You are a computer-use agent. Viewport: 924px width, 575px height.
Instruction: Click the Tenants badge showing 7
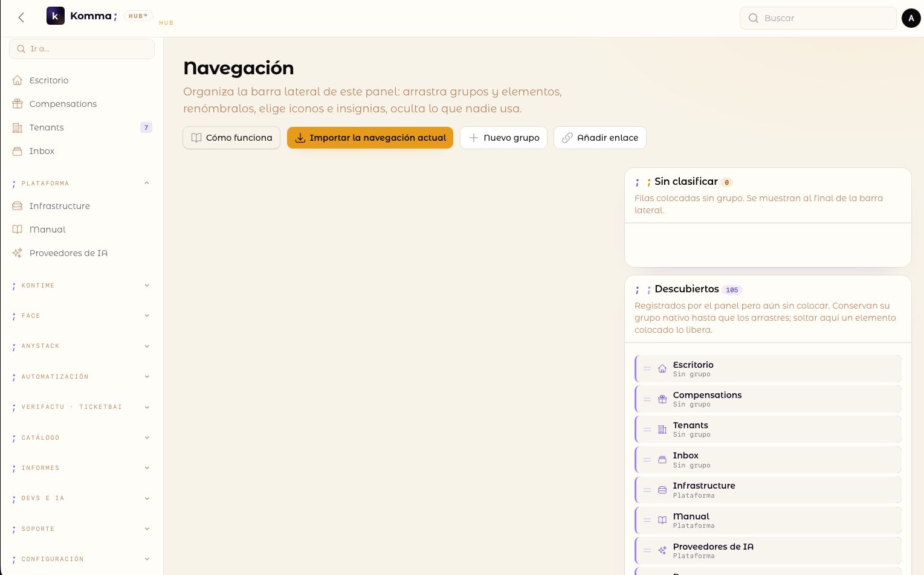(146, 127)
